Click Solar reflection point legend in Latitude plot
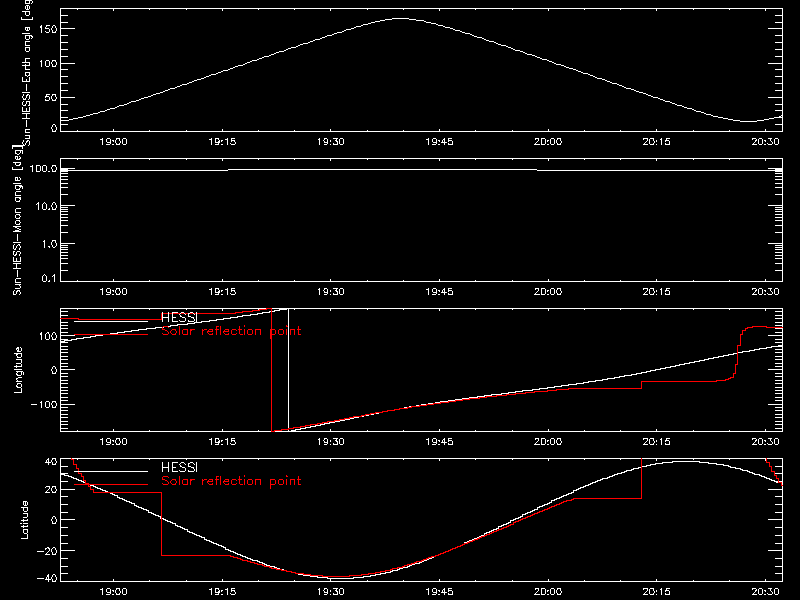The width and height of the screenshot is (800, 600). coord(231,481)
